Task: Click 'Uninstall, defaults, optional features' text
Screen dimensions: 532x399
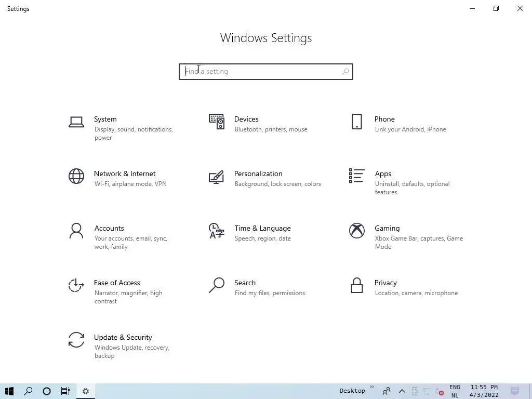Action: [x=412, y=188]
